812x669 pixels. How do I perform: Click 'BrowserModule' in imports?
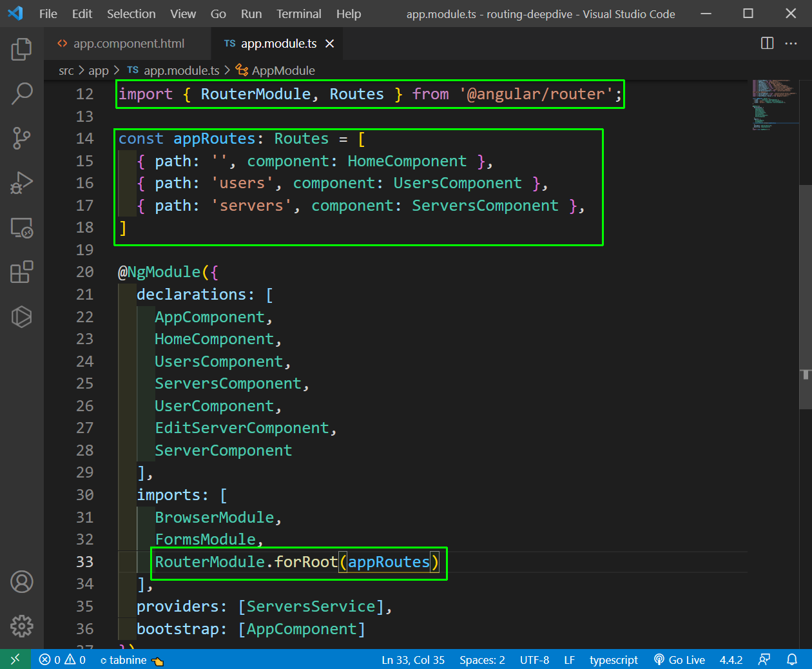(215, 518)
